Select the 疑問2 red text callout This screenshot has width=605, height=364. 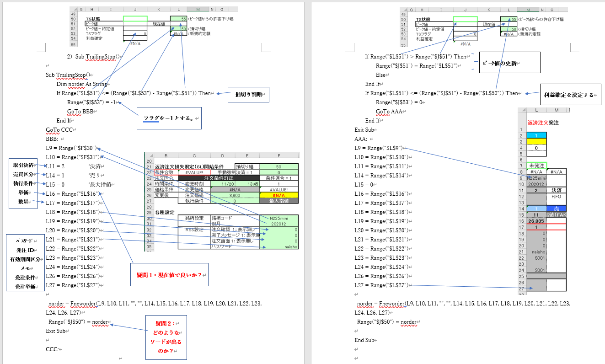click(x=166, y=337)
